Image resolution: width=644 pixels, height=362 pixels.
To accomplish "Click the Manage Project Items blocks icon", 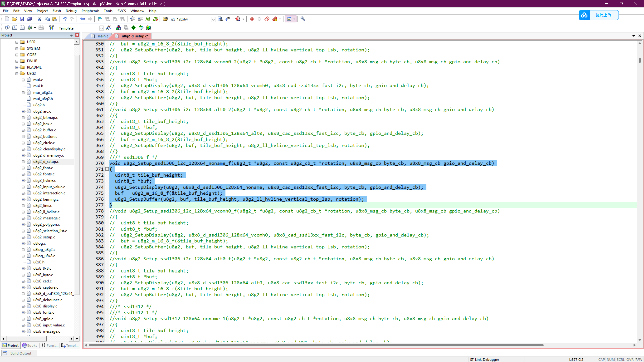I will [x=118, y=28].
